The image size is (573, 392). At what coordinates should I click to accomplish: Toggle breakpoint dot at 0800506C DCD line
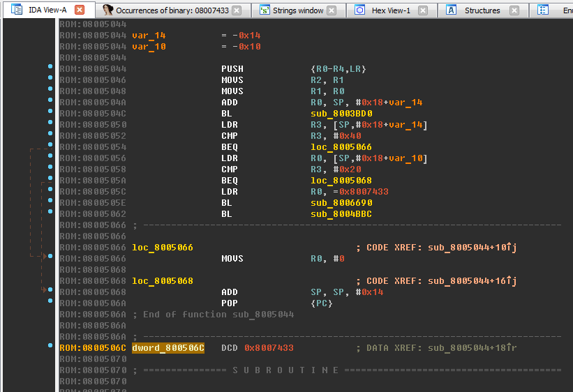[50, 345]
